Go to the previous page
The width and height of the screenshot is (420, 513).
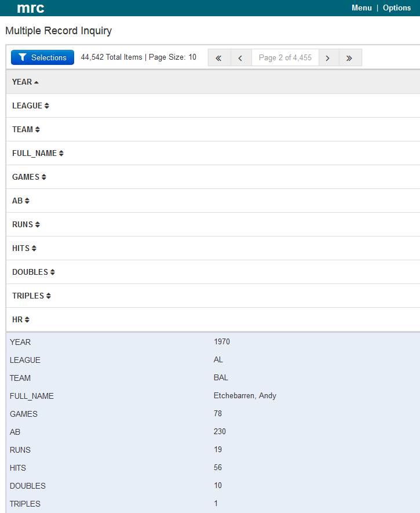(x=241, y=58)
